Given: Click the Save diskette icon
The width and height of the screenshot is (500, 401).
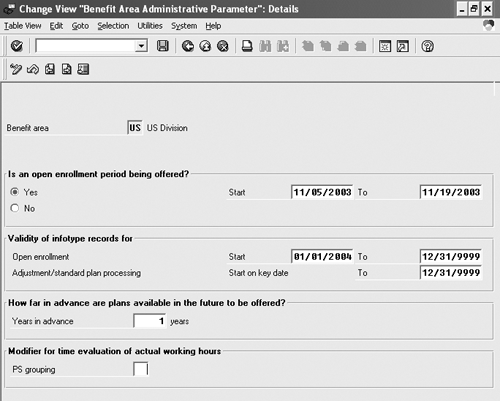Looking at the screenshot, I should coord(163,46).
